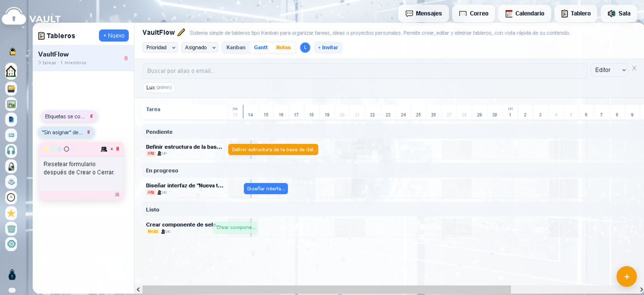Click the user avatar circle labeled L
The image size is (644, 295).
305,47
